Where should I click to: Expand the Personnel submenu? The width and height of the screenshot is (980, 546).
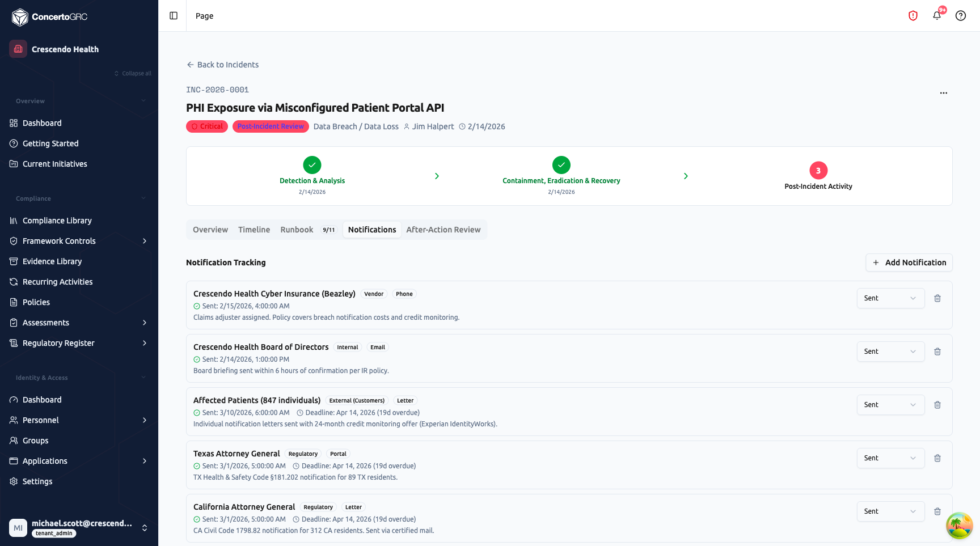point(145,420)
